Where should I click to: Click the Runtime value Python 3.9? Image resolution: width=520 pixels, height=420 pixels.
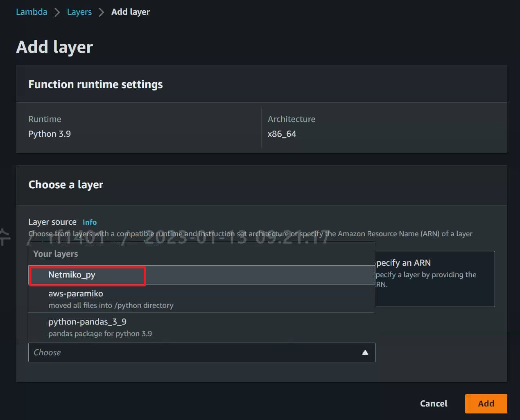[49, 134]
